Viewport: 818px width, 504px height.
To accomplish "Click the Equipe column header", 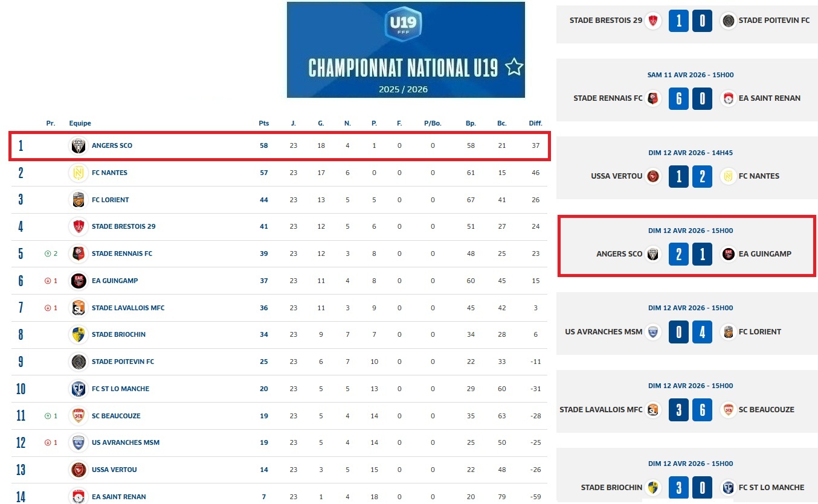I will click(x=80, y=123).
